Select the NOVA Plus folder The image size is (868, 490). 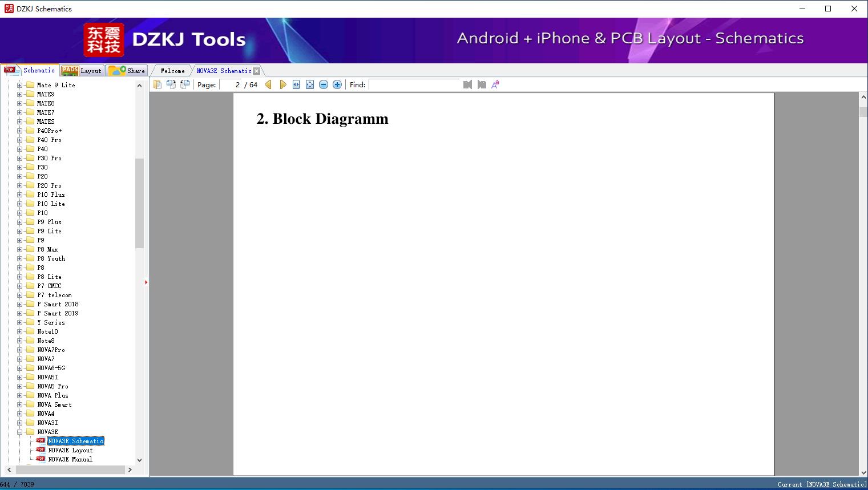click(53, 395)
